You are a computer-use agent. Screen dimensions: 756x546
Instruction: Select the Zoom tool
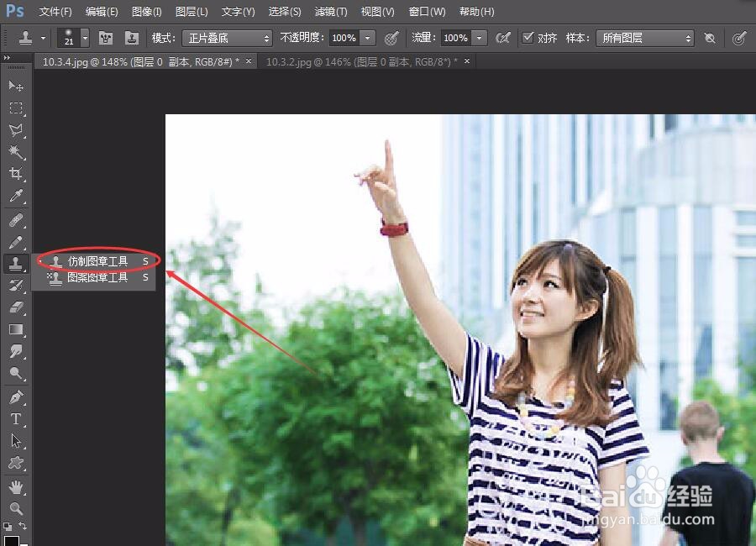point(15,508)
